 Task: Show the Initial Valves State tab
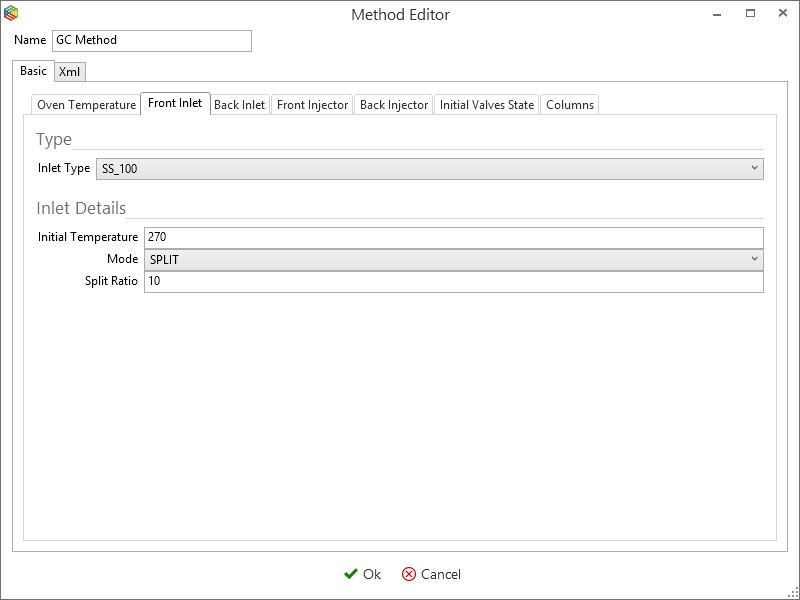(x=487, y=105)
